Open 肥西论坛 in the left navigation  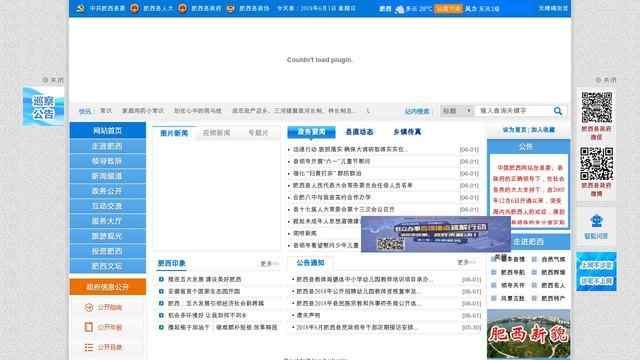pyautogui.click(x=107, y=266)
